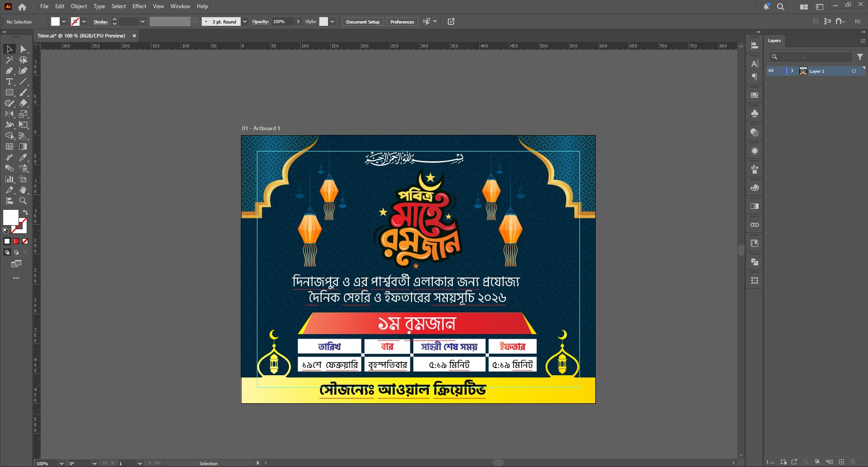The height and width of the screenshot is (467, 868).
Task: Open the Pathfinder panel icon
Action: (x=754, y=262)
